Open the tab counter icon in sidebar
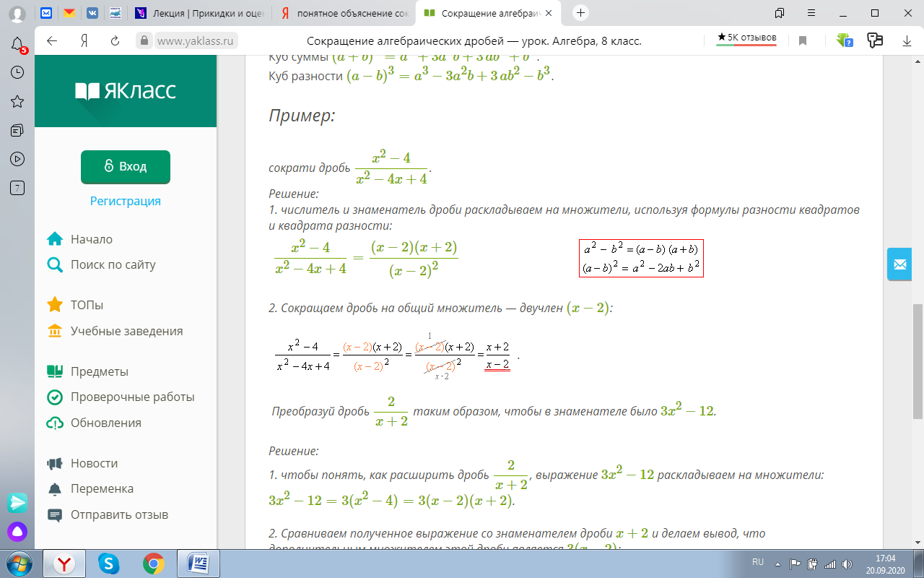 click(18, 188)
